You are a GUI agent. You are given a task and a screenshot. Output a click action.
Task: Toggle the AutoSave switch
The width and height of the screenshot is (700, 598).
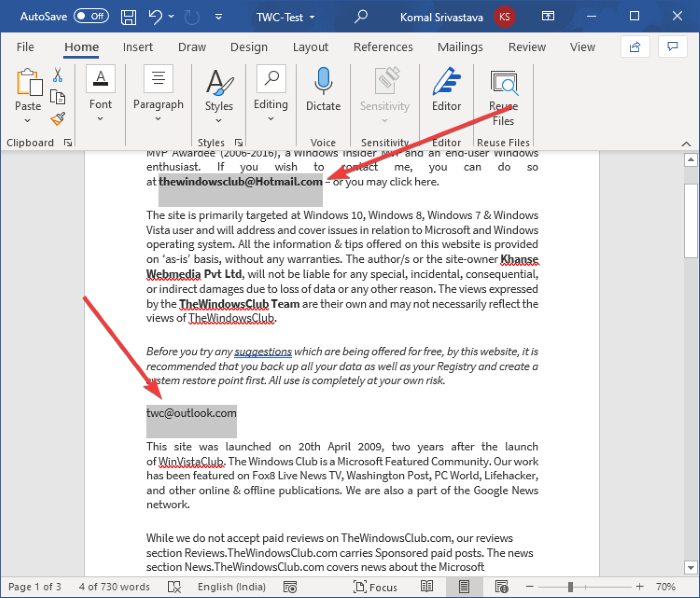91,17
